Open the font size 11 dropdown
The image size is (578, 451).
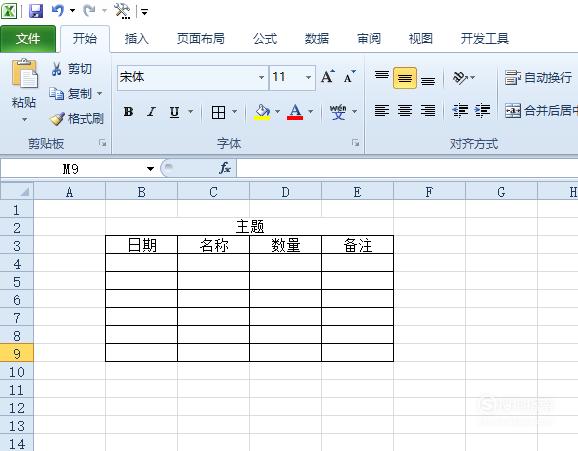308,77
